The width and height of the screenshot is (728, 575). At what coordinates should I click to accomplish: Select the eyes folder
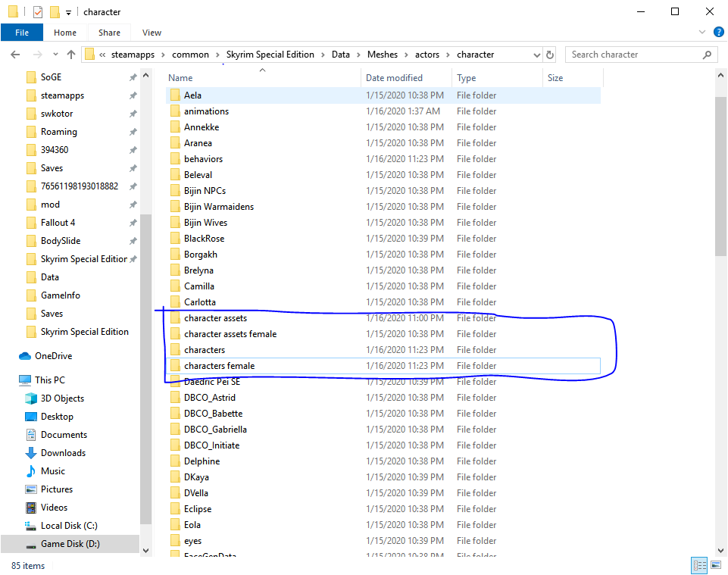tap(383, 541)
